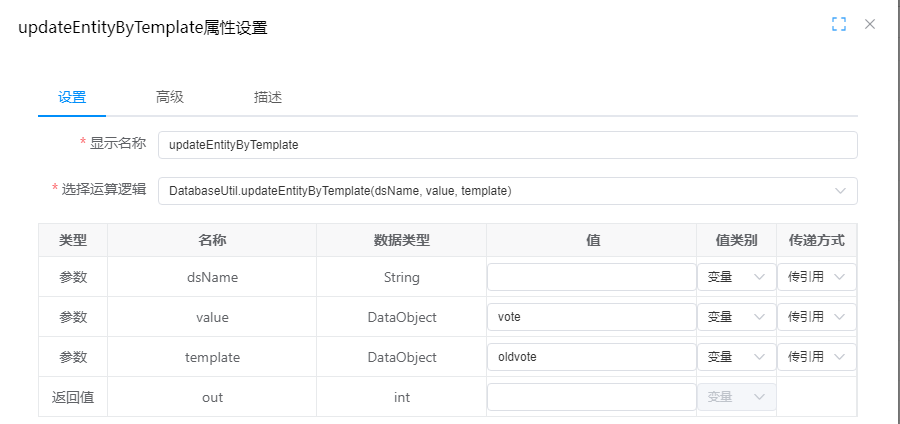Viewport: 900px width, 424px height.
Task: Open dsName 传递方式 dropdown
Action: click(816, 277)
